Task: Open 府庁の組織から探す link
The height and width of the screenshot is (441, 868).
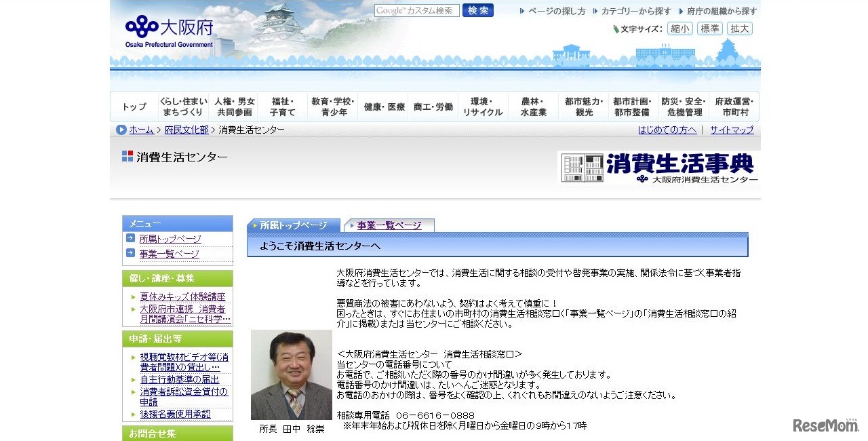Action: (722, 12)
